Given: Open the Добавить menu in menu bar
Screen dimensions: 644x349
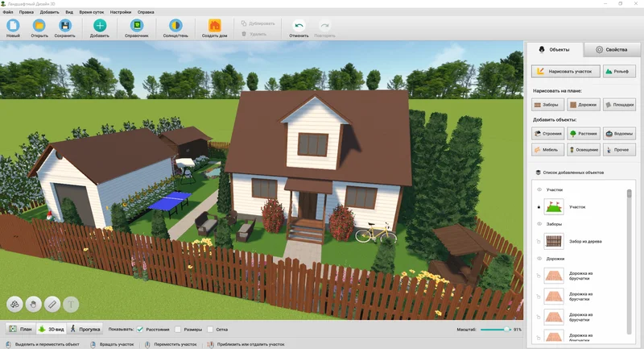Looking at the screenshot, I should [50, 12].
